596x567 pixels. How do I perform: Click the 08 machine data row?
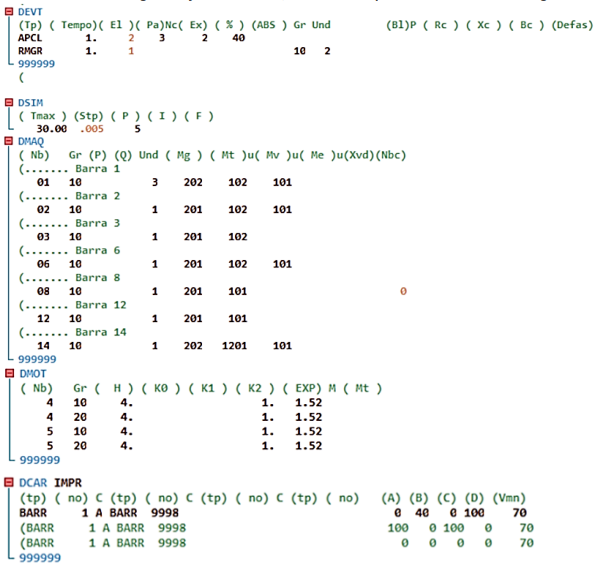coord(222,291)
